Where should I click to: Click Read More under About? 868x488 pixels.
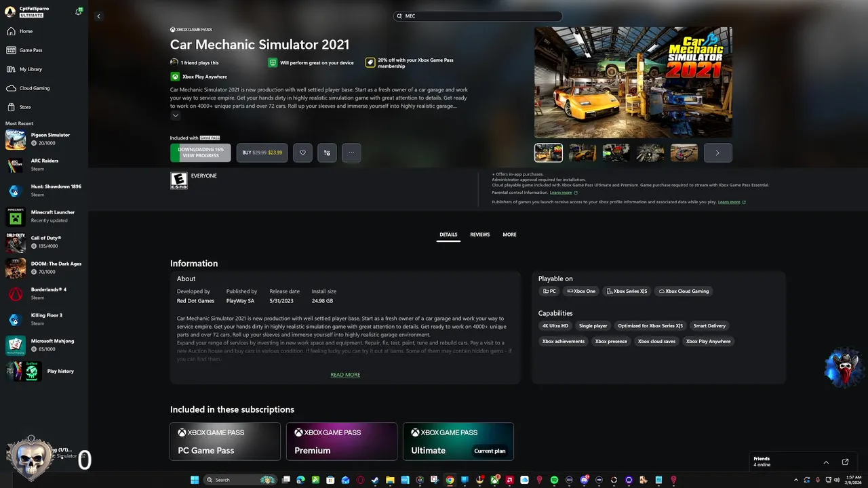(x=345, y=375)
